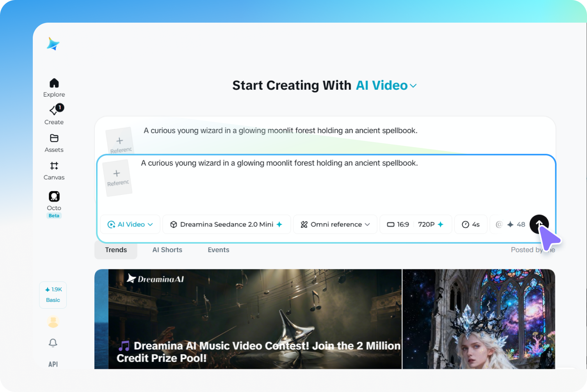Image resolution: width=587 pixels, height=392 pixels.
Task: Open the Canvas workspace
Action: (54, 171)
